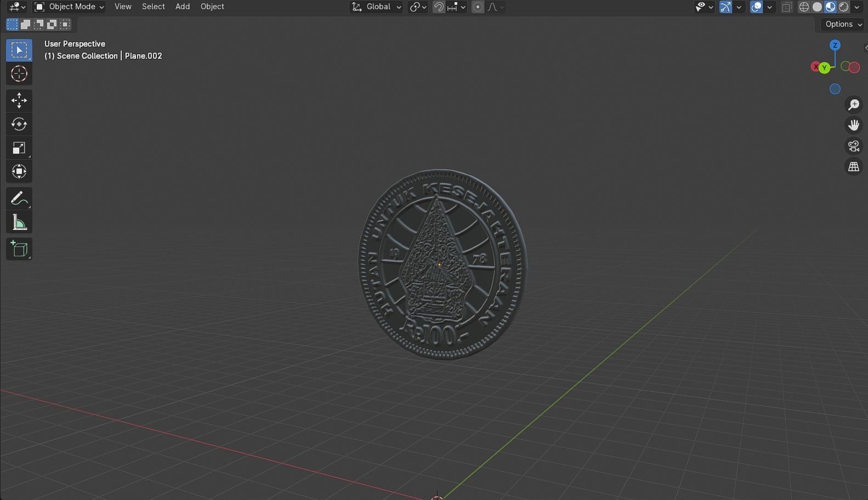
Task: Expand the gizmo settings dropdown arrow
Action: tap(739, 7)
